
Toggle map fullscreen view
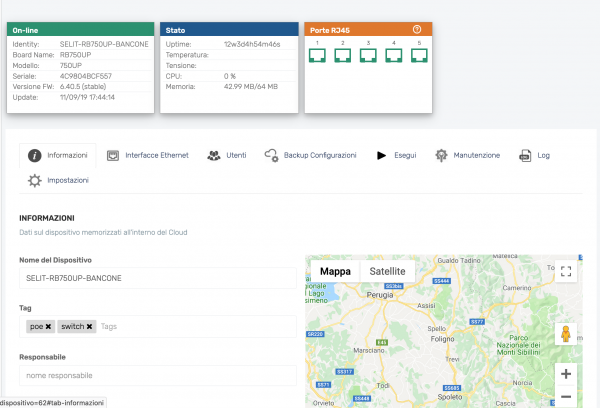pyautogui.click(x=566, y=271)
